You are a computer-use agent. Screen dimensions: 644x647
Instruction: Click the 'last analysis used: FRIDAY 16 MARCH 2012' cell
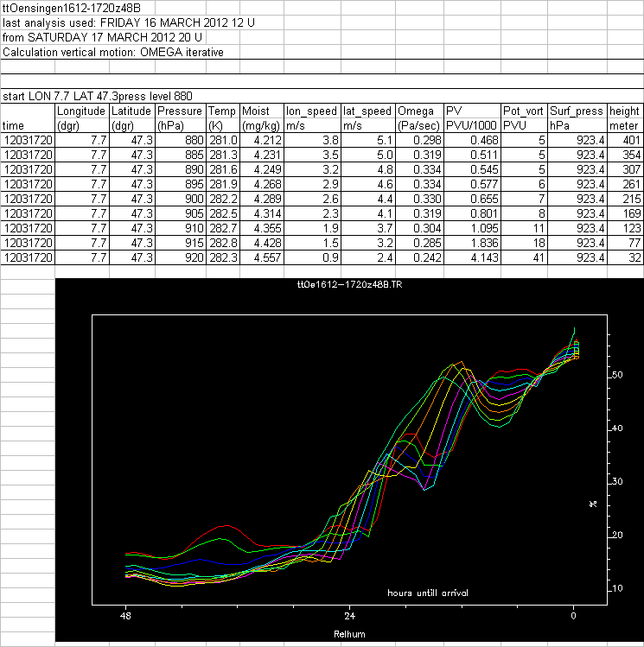point(129,22)
